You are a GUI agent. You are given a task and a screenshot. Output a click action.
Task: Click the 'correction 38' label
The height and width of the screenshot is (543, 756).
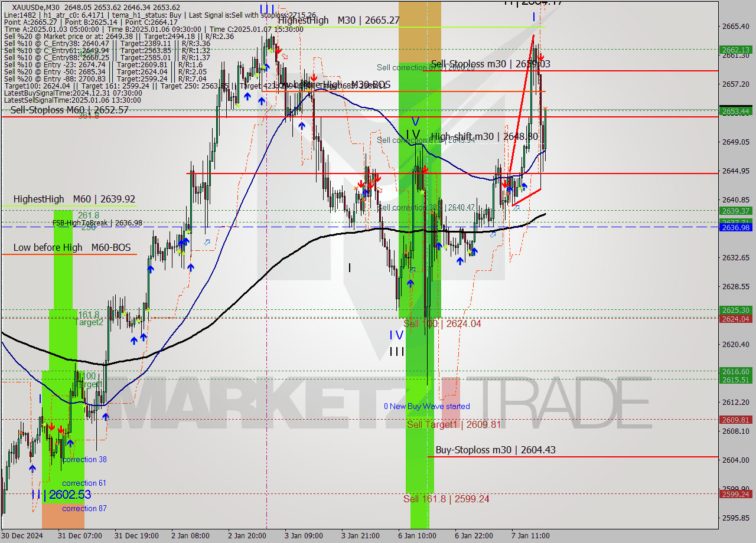tap(84, 459)
